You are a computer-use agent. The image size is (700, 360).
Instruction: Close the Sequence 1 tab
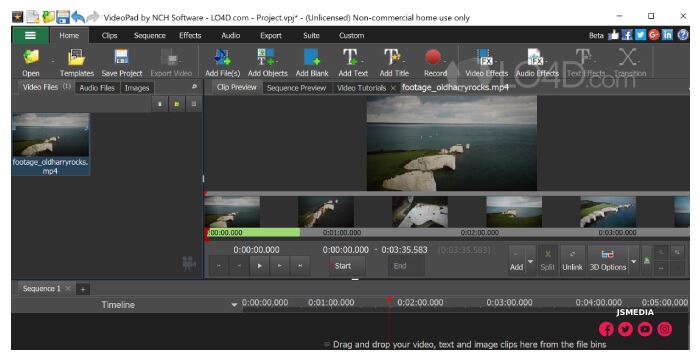point(68,289)
